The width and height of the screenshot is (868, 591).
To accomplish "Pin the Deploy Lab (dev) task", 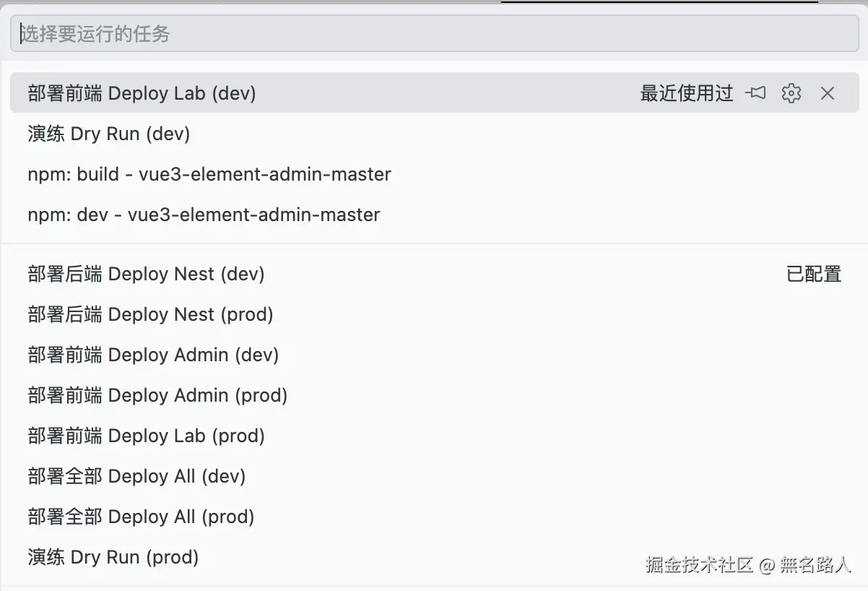I will (755, 93).
